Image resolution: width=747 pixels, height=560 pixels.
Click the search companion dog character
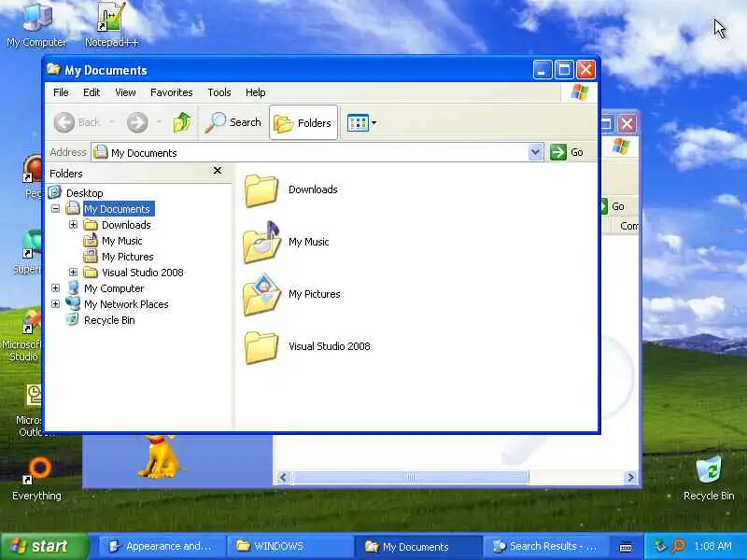click(x=159, y=456)
